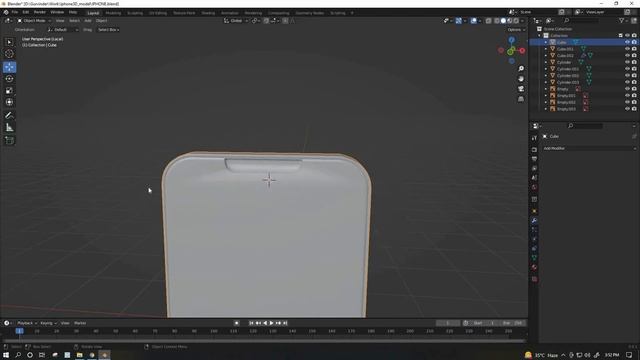Toggle snapping magnet in header
Screen dimensions: 640x360
point(266,21)
